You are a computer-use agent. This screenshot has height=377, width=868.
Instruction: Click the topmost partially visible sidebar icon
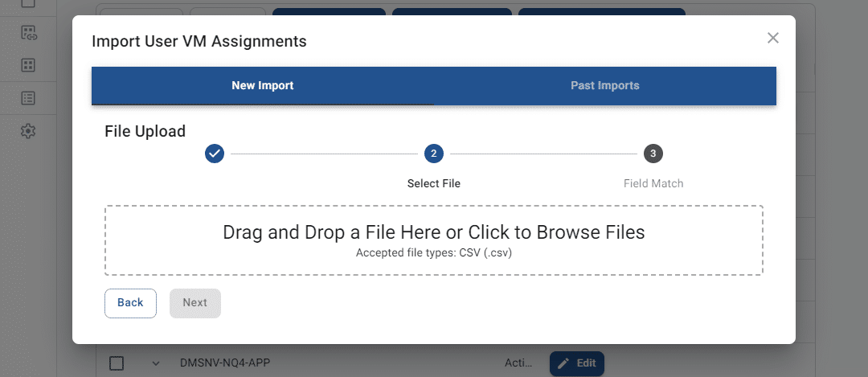(28, 3)
